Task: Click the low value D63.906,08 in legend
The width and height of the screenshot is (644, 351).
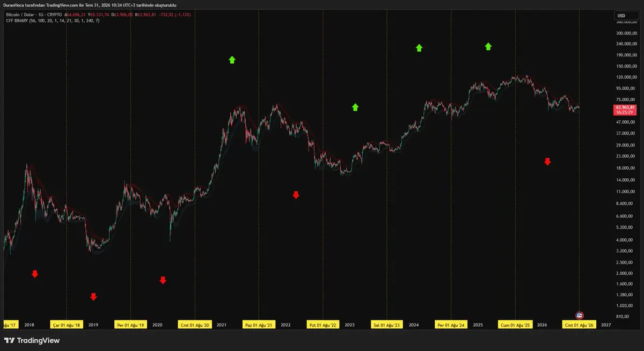Action: (x=122, y=15)
